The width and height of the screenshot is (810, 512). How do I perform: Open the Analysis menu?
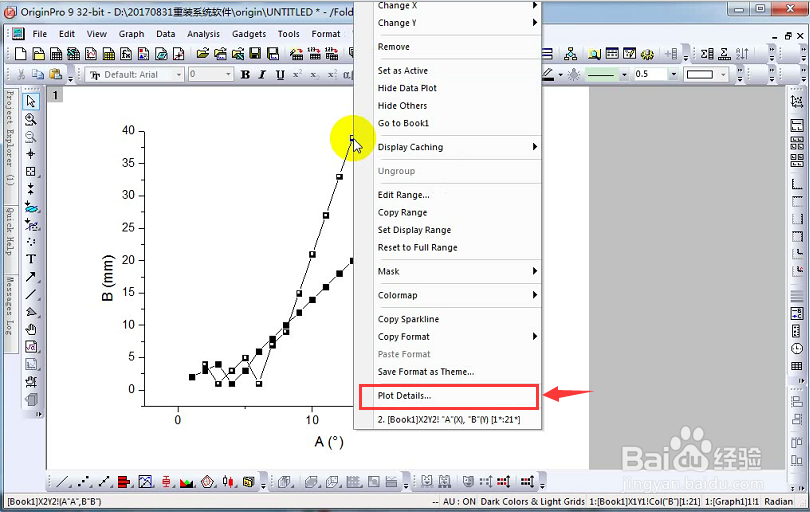point(203,34)
